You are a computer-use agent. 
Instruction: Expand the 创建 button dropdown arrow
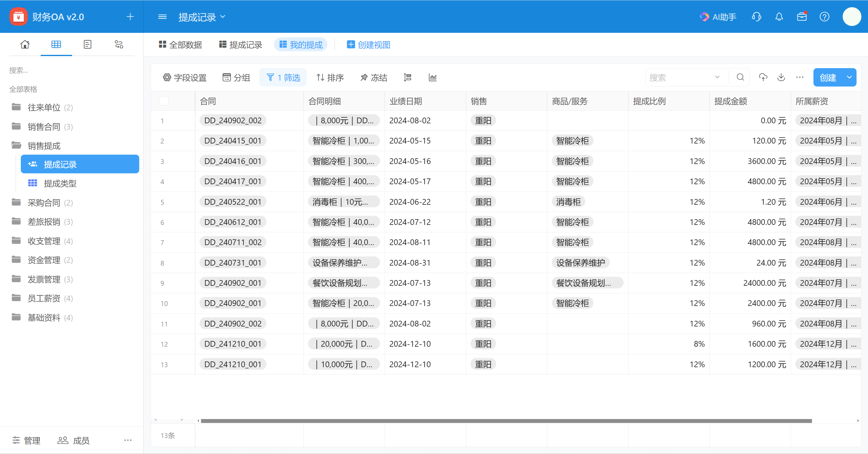(849, 77)
